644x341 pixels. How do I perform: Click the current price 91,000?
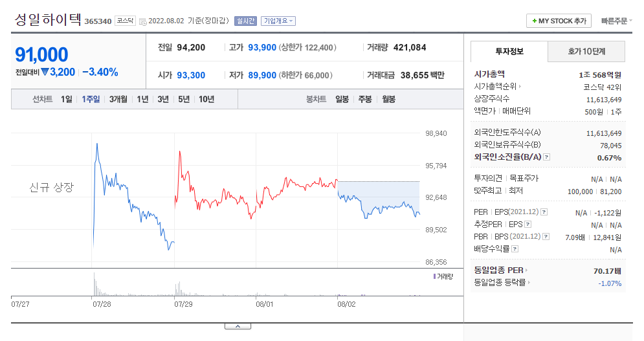click(41, 54)
